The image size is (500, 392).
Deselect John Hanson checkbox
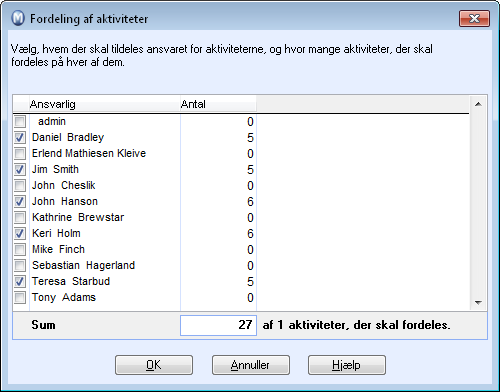point(20,201)
